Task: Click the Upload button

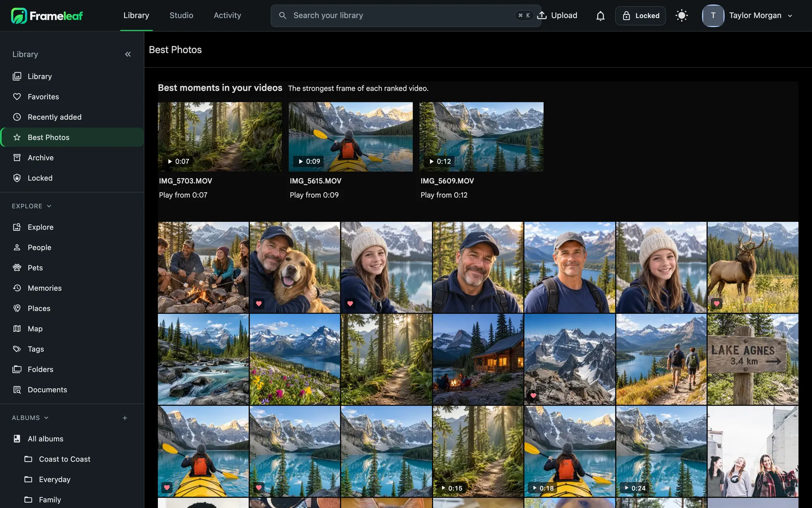Action: pyautogui.click(x=557, y=15)
